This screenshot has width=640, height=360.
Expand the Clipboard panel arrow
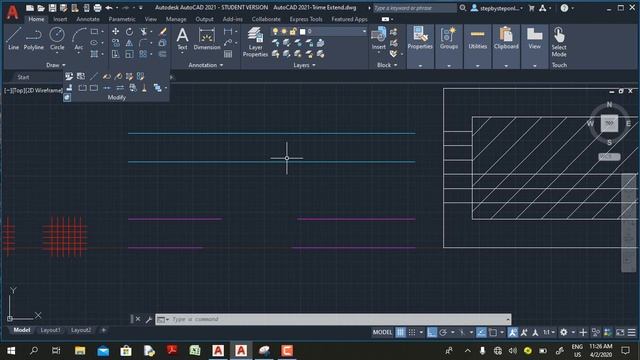coord(506,66)
